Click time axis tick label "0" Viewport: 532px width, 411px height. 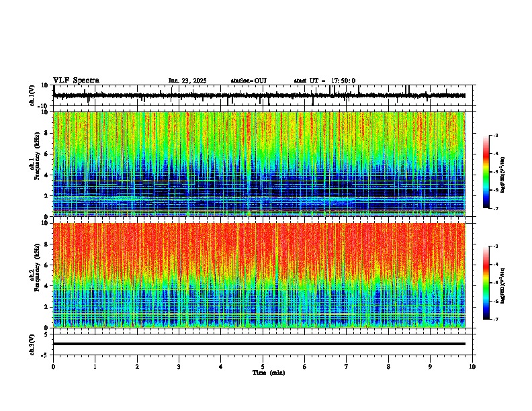(53, 367)
